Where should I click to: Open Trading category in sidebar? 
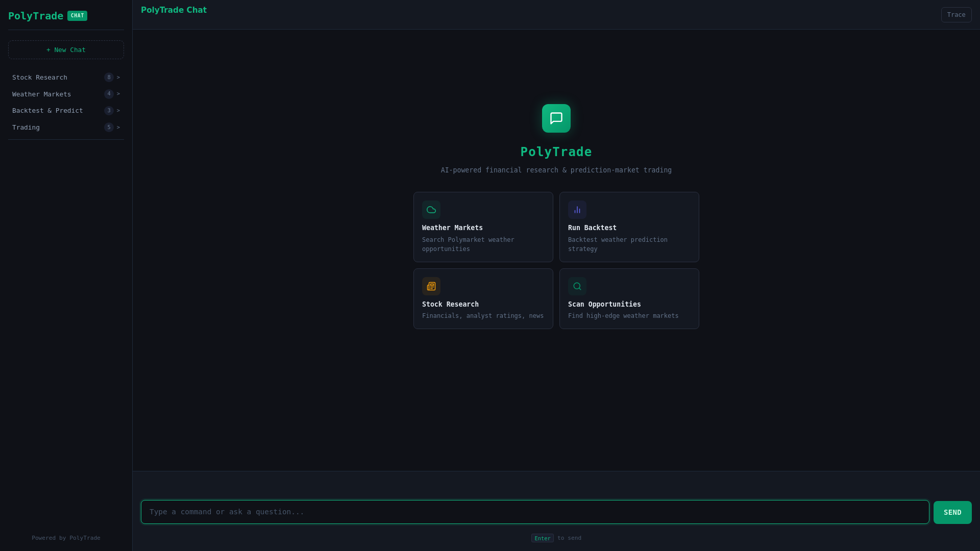point(66,128)
